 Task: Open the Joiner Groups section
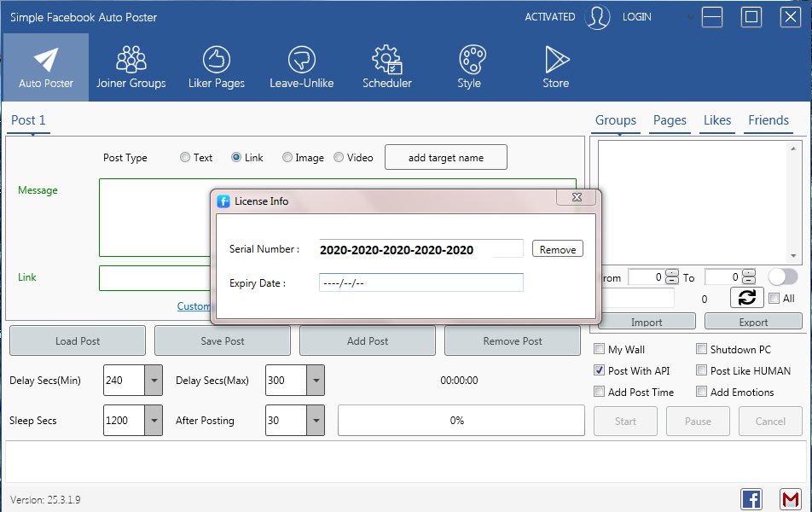pos(131,67)
